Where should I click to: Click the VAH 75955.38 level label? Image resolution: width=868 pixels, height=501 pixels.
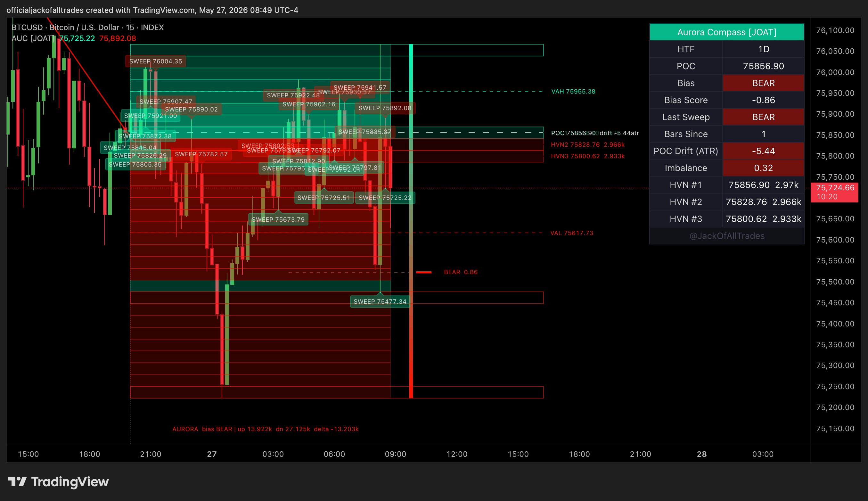tap(573, 92)
